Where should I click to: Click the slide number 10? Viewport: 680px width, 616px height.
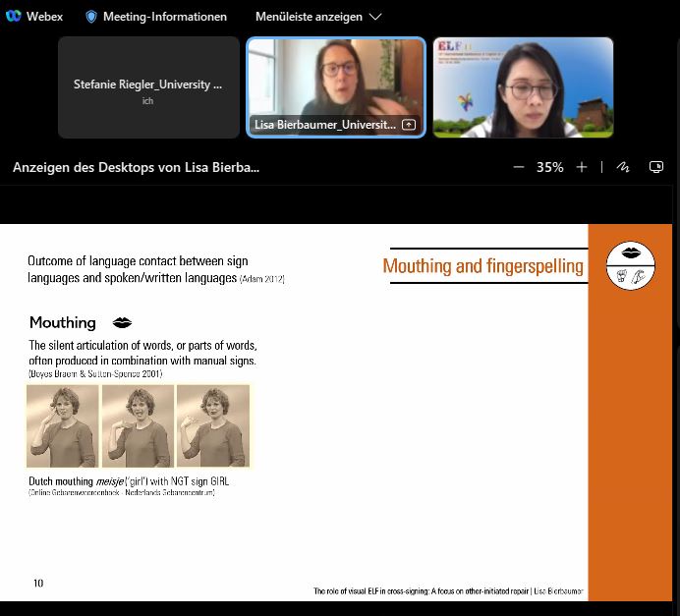pyautogui.click(x=38, y=583)
